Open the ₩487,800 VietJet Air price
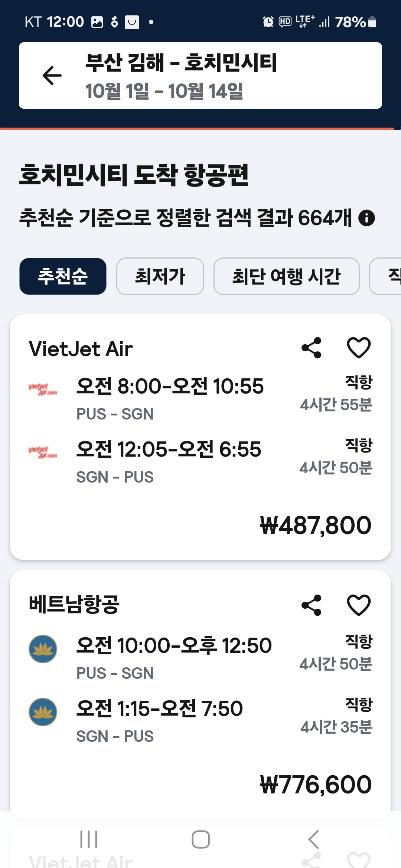The height and width of the screenshot is (868, 401). [x=316, y=525]
